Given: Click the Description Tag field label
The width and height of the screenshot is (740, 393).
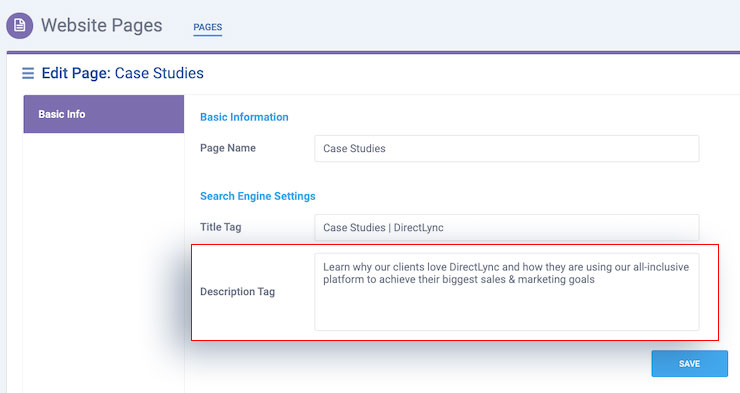Looking at the screenshot, I should click(x=237, y=292).
